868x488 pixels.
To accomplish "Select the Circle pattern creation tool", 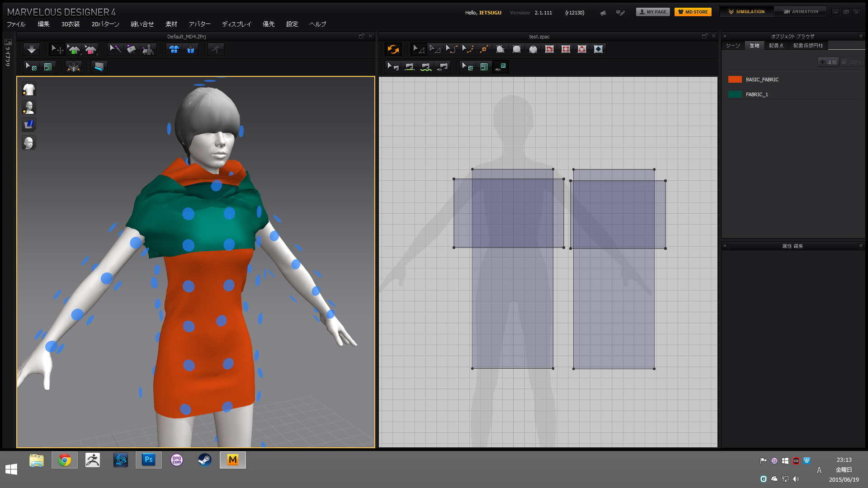I will pyautogui.click(x=533, y=49).
